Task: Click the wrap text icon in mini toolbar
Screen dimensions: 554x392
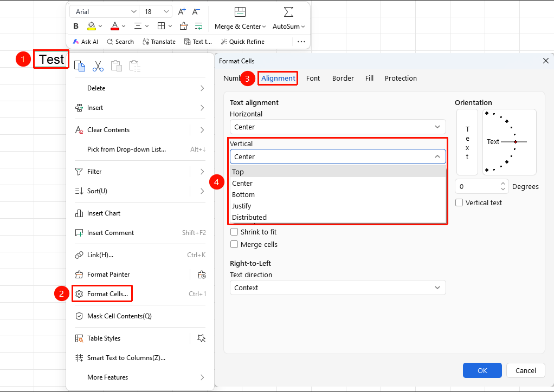Action: [x=199, y=26]
